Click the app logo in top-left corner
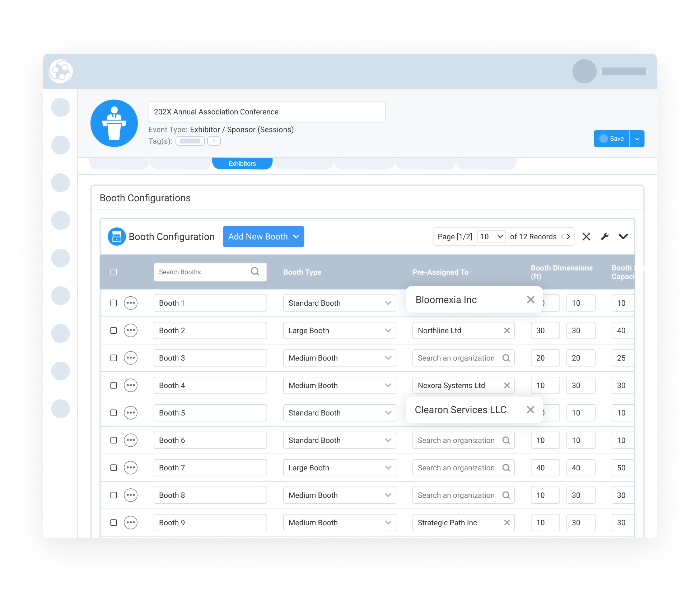 pos(61,71)
